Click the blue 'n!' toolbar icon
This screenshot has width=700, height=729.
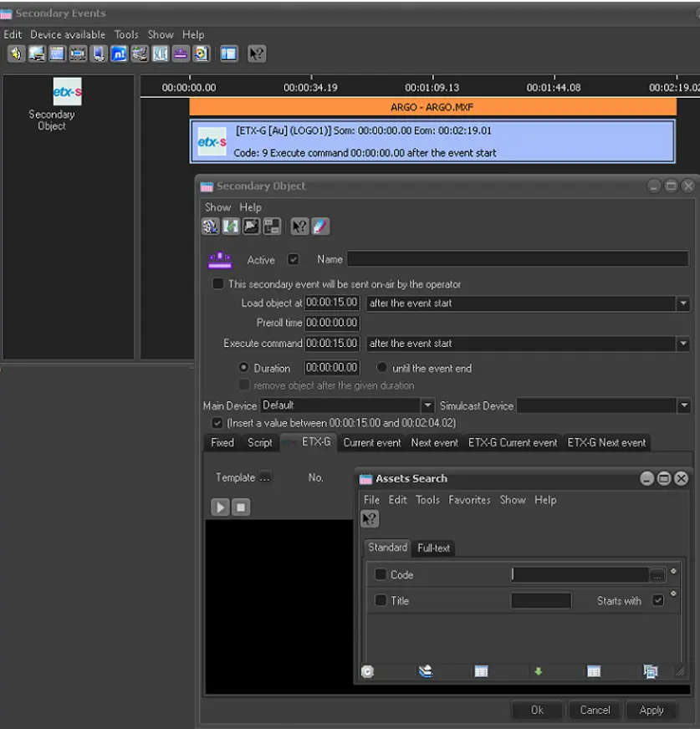click(x=118, y=54)
